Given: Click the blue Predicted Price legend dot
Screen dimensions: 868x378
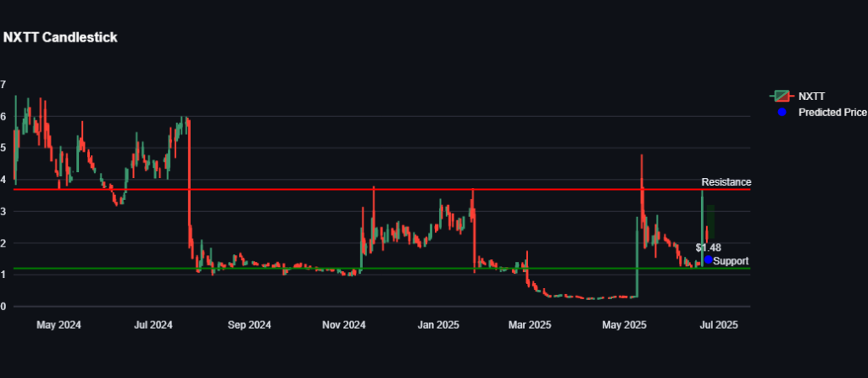Looking at the screenshot, I should 782,112.
